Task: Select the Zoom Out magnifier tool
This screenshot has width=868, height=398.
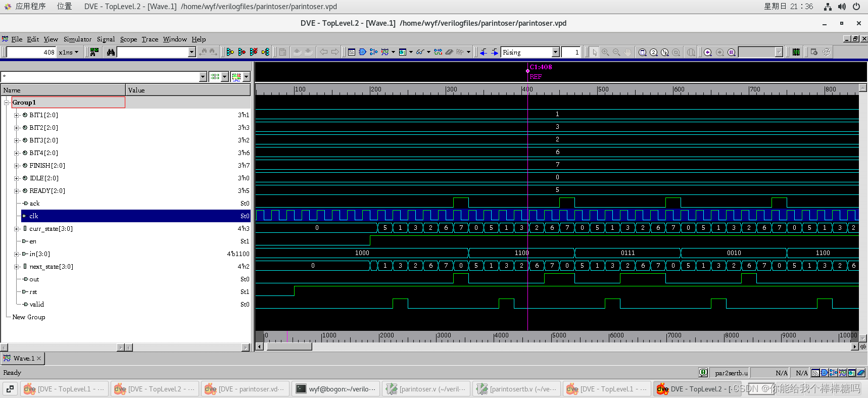Action: tap(616, 52)
